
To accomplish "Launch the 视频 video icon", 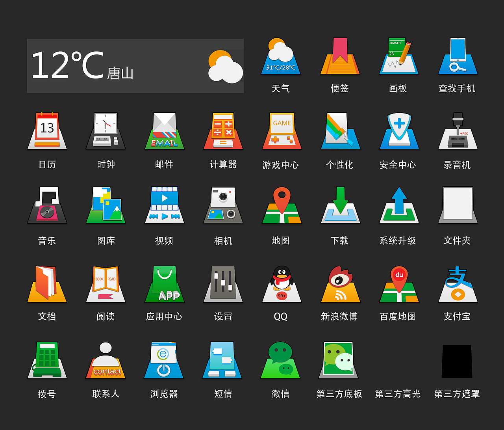I will [165, 205].
